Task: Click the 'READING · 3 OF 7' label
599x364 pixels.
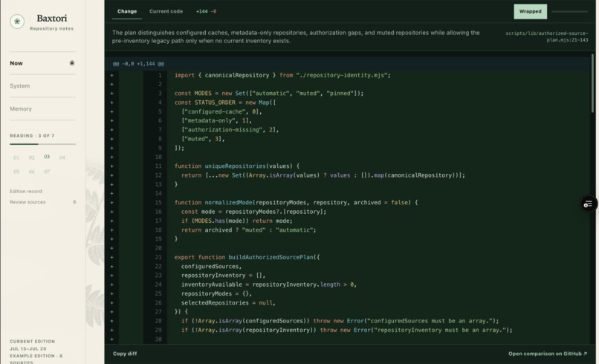Action: 32,136
